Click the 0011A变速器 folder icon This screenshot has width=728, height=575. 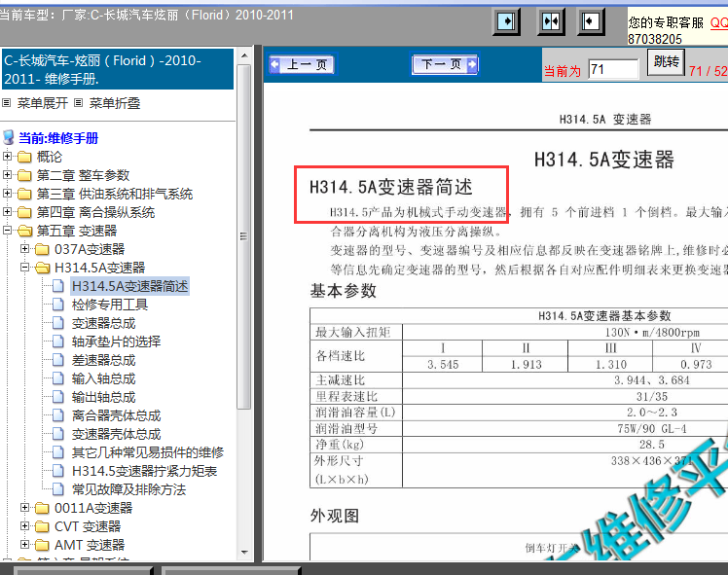click(42, 509)
